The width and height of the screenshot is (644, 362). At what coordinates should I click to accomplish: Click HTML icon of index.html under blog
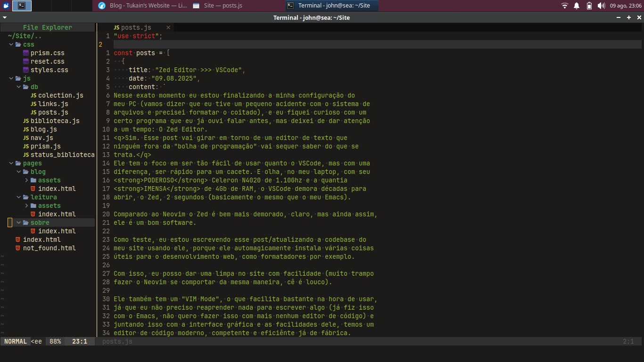click(33, 189)
